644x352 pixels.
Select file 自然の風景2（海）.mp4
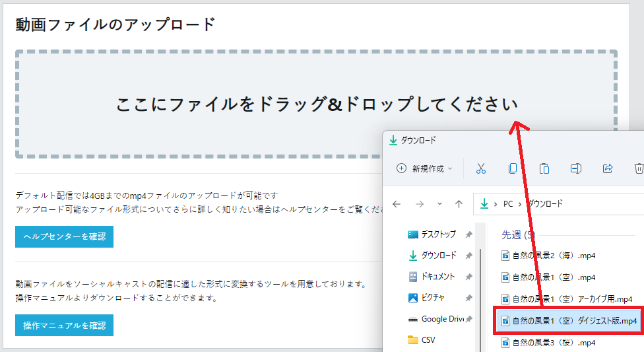[x=554, y=256]
